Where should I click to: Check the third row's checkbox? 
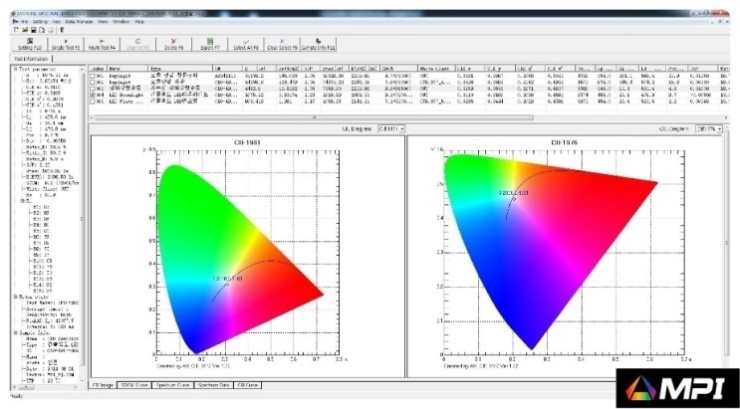[x=93, y=88]
